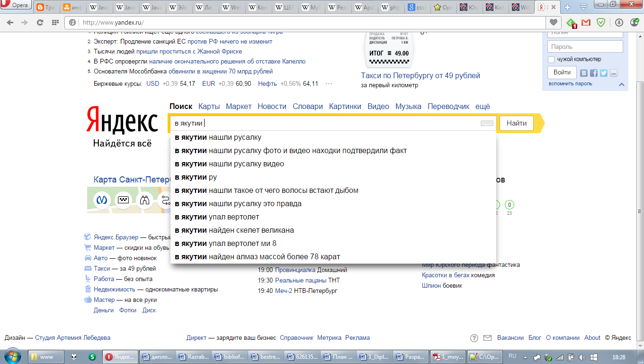Click the Яндекс logo
Screen dimensions: 644x364
click(122, 120)
